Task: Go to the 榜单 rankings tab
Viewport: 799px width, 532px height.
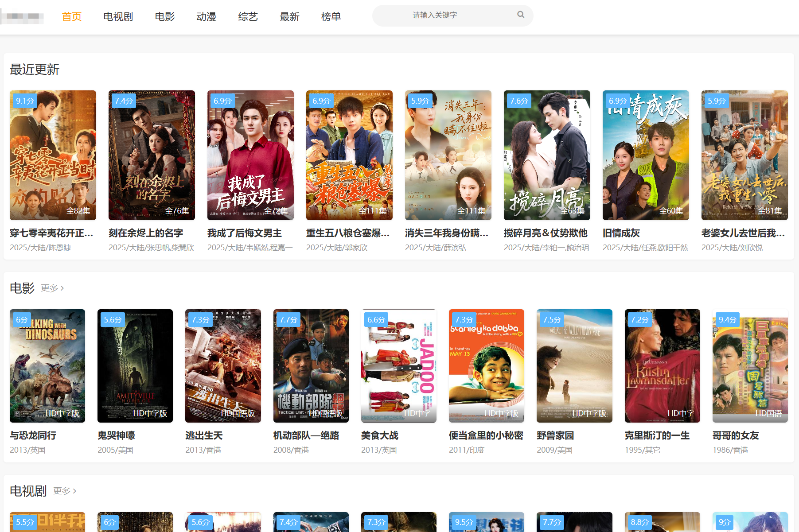Action: pyautogui.click(x=331, y=17)
